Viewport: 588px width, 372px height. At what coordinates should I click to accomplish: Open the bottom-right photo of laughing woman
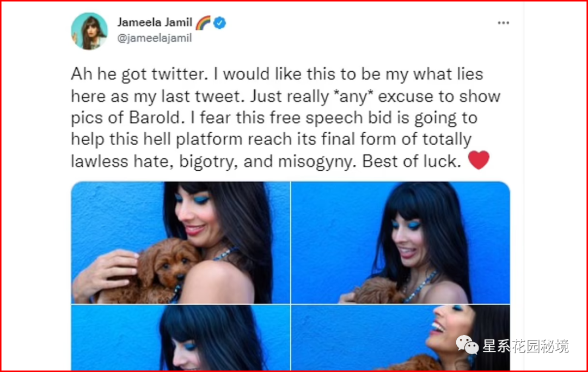(x=401, y=338)
